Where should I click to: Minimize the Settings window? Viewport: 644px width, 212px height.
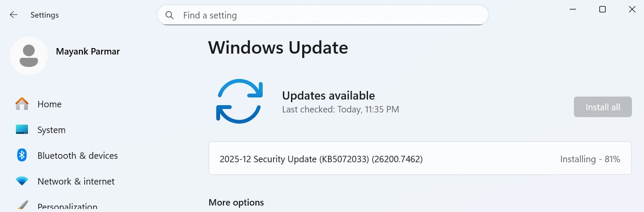(573, 9)
